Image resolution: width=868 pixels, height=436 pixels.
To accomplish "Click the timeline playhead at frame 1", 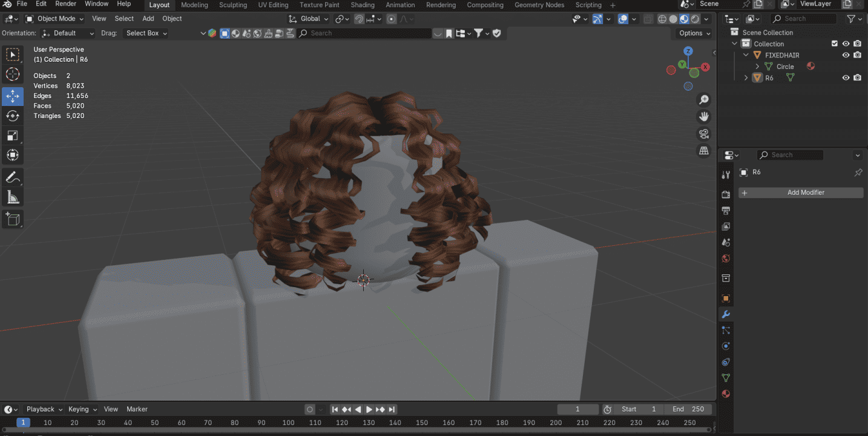I will click(23, 423).
